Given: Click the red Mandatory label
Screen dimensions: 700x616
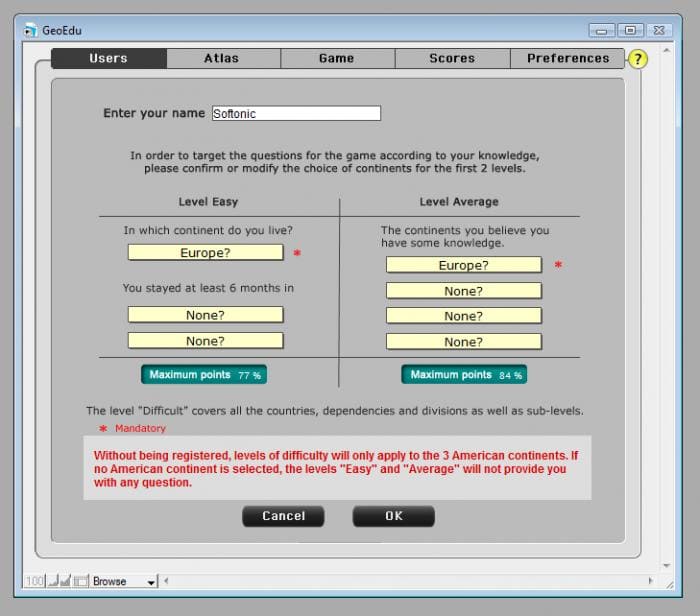Looking at the screenshot, I should pyautogui.click(x=140, y=428).
